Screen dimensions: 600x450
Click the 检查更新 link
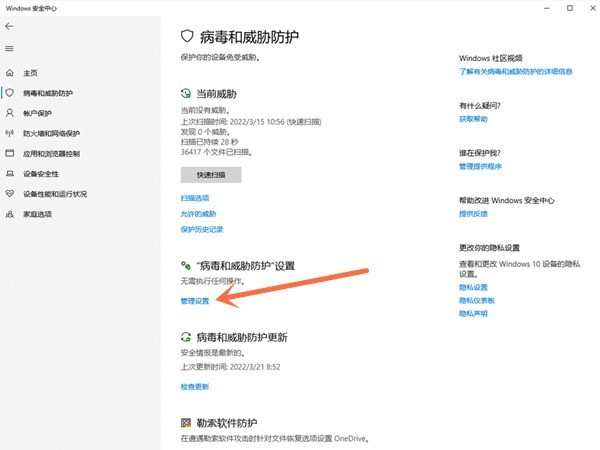point(195,386)
